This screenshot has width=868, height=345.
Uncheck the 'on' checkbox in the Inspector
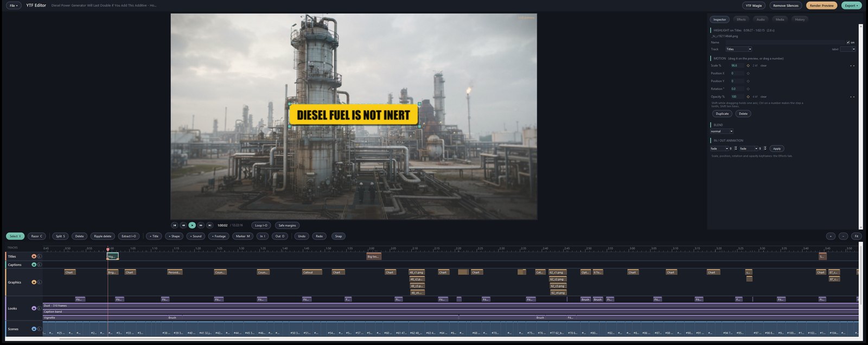point(848,42)
